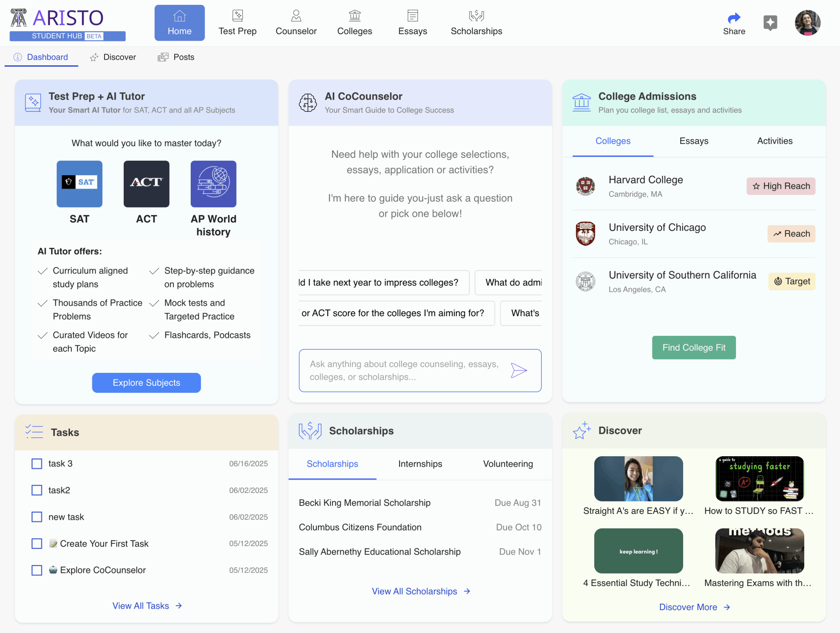
Task: Check the 'Explore CoCounselor' checkbox
Action: coord(37,570)
